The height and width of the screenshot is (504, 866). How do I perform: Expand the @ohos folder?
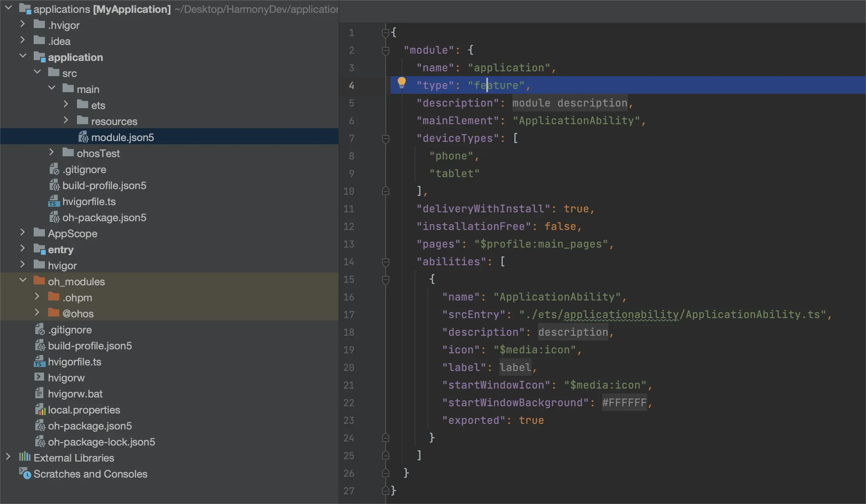tap(37, 312)
